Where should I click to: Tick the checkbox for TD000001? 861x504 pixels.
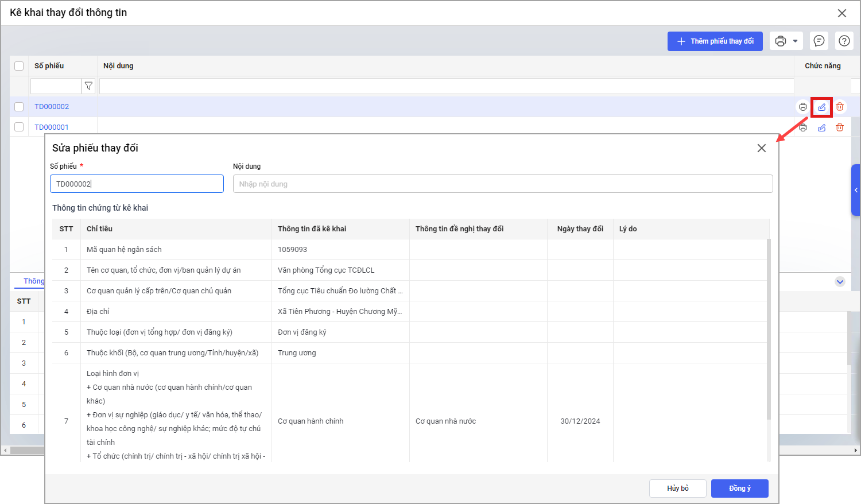(19, 127)
